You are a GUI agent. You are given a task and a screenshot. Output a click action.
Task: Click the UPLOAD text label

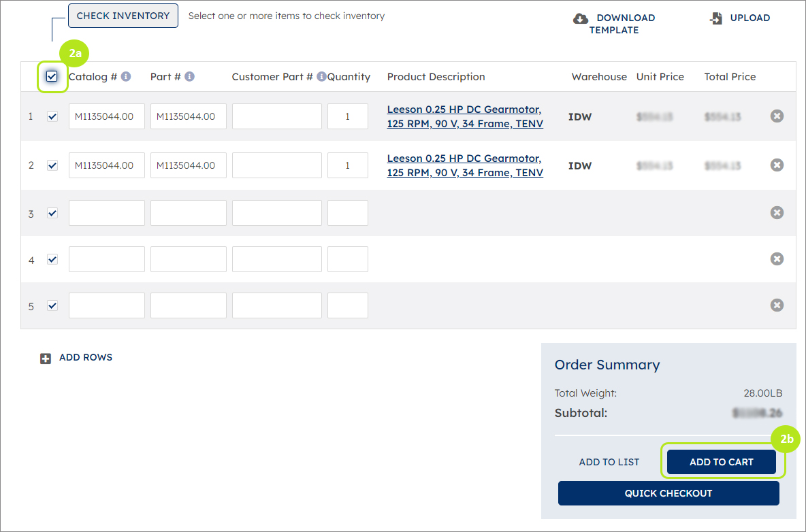pyautogui.click(x=750, y=18)
